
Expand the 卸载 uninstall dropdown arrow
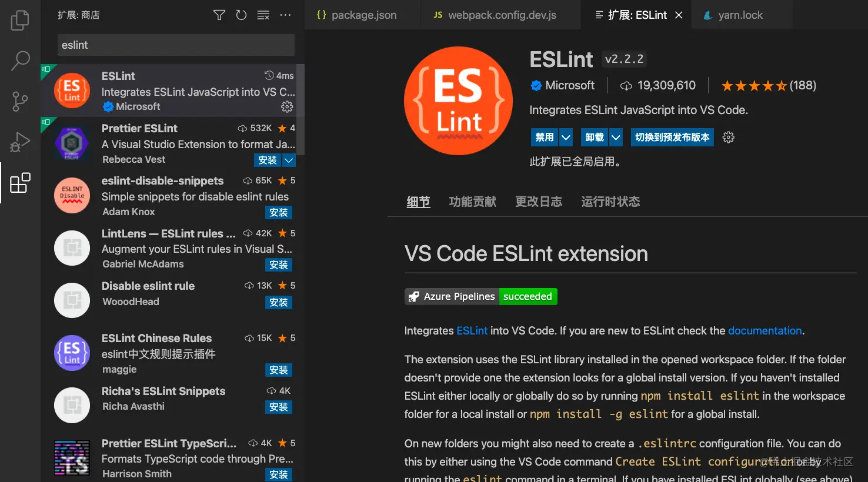pyautogui.click(x=616, y=138)
